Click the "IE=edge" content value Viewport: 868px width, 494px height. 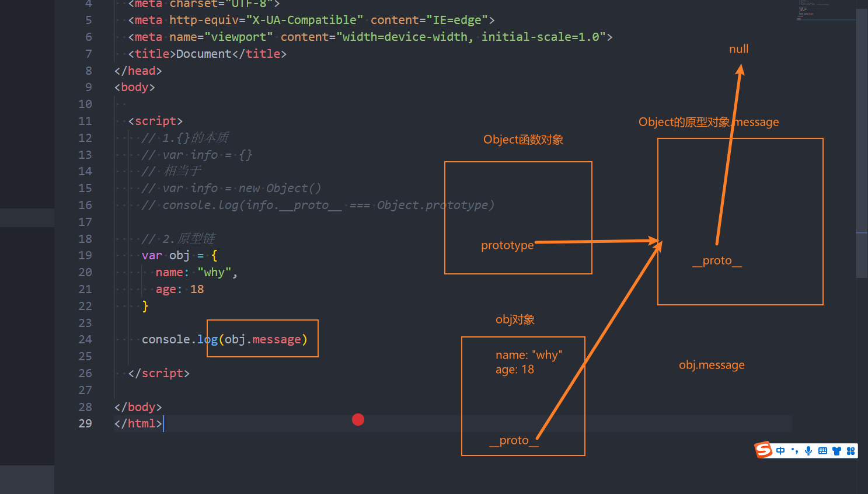[457, 20]
